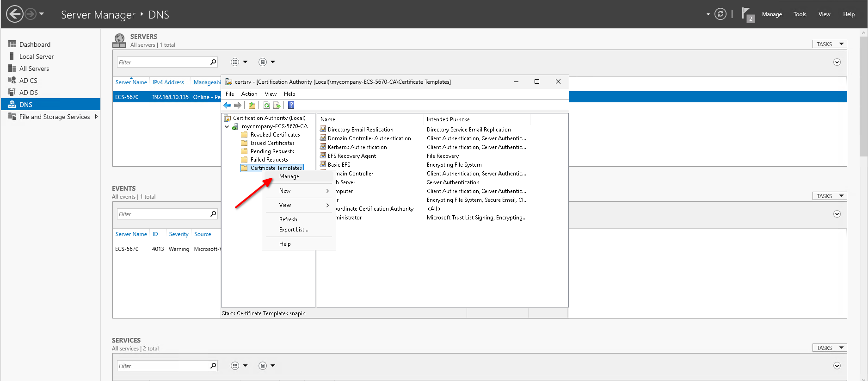The image size is (868, 381).
Task: Click the certsrv up-one-level folder icon
Action: coord(252,106)
